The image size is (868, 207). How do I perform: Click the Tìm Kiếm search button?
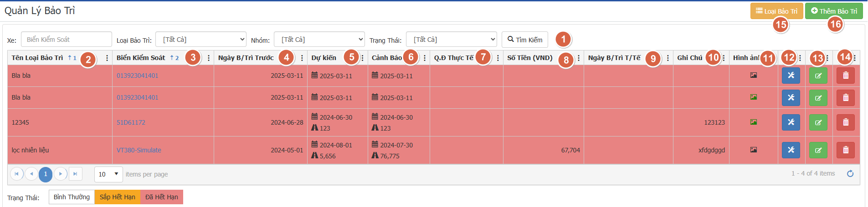click(x=524, y=40)
